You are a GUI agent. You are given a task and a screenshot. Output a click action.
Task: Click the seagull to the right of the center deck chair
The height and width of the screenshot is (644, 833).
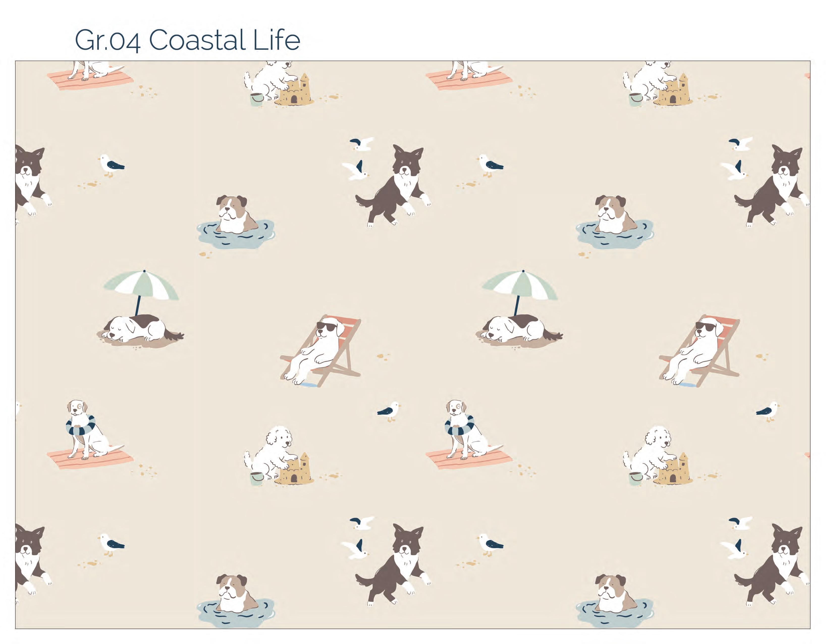pyautogui.click(x=388, y=411)
